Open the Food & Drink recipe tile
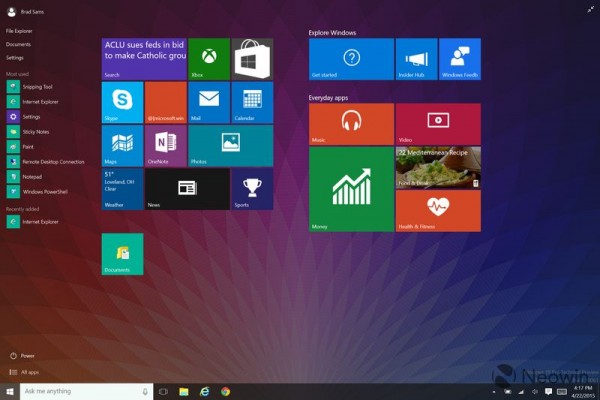Viewport: 600px width, 400px height. 438,167
